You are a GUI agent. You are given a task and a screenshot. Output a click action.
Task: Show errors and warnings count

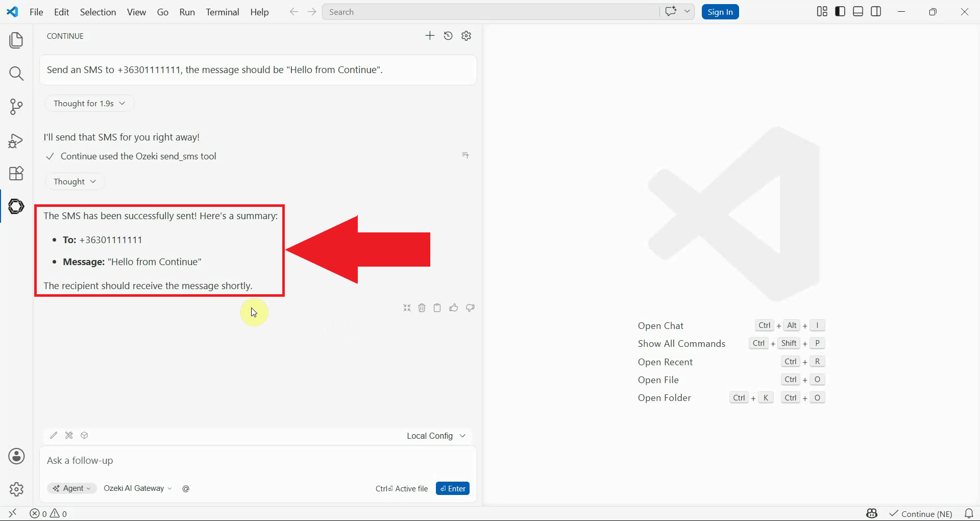[x=48, y=514]
